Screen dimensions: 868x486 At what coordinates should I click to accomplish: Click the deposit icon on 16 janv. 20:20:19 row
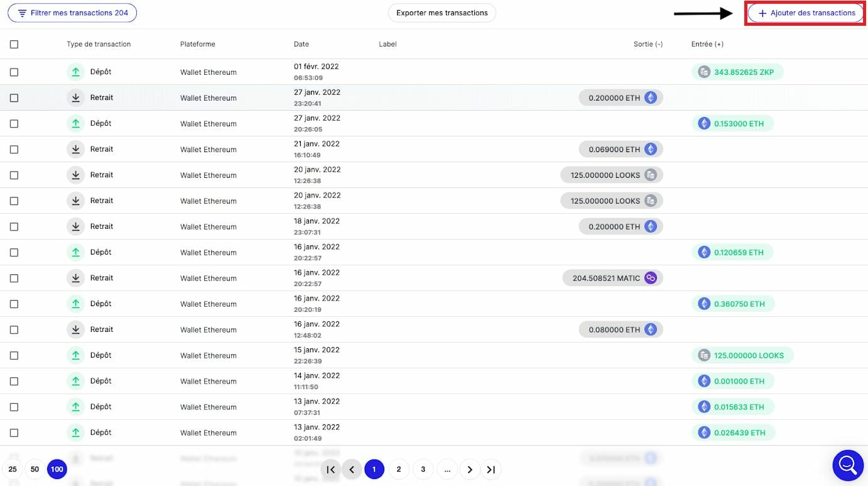coord(75,304)
